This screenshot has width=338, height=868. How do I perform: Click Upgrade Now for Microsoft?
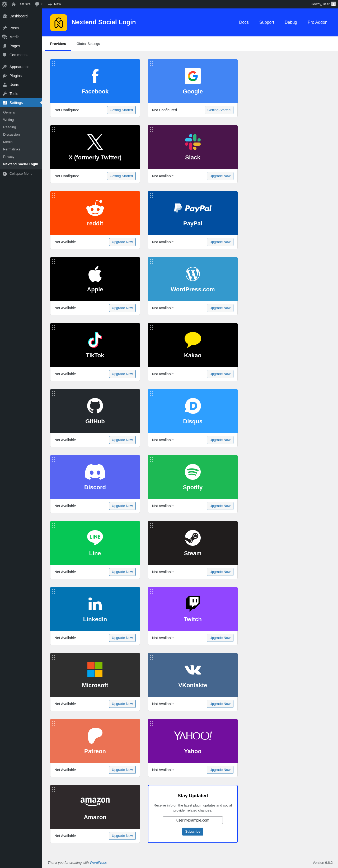(x=122, y=704)
